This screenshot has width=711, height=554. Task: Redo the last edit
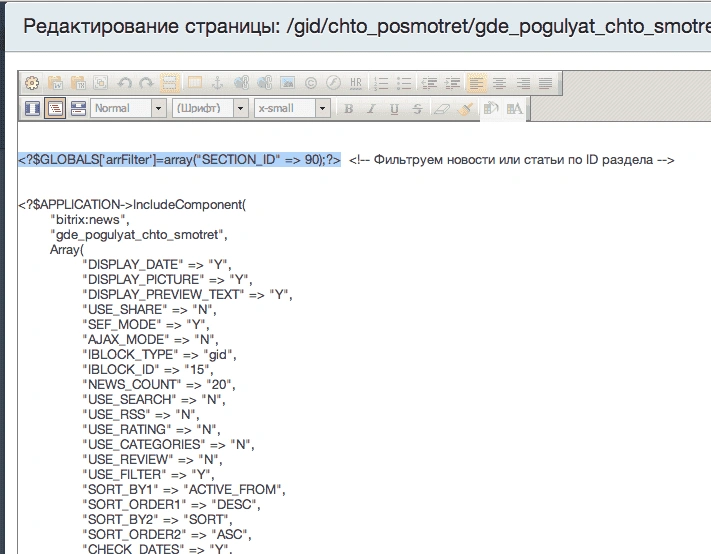tap(146, 83)
